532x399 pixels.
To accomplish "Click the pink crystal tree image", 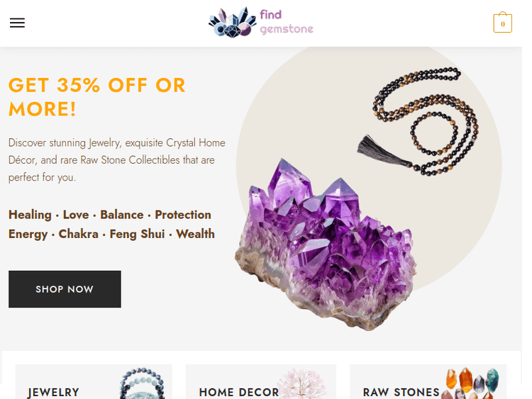I will tap(303, 384).
